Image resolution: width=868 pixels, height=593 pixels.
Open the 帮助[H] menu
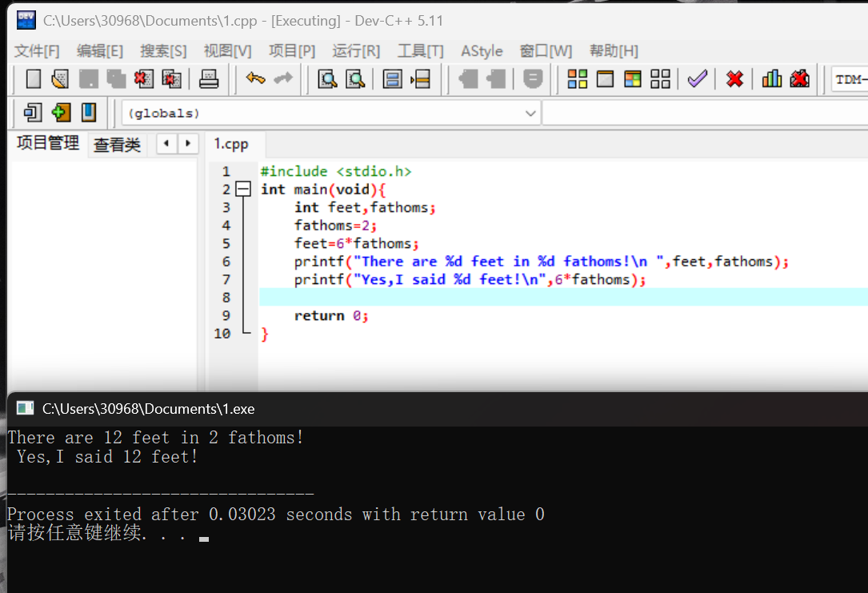click(x=614, y=51)
